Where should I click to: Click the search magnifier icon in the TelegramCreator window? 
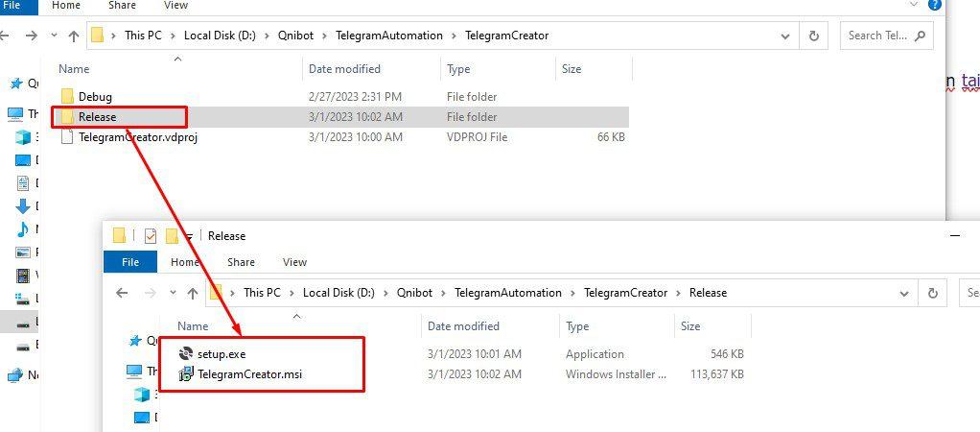pos(920,36)
